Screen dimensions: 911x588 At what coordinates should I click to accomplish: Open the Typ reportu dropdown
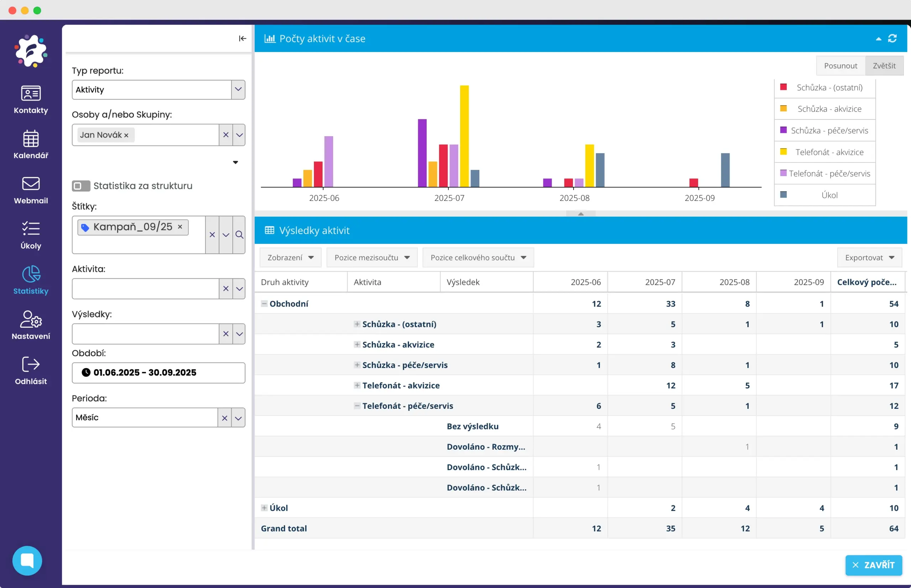[x=238, y=89]
